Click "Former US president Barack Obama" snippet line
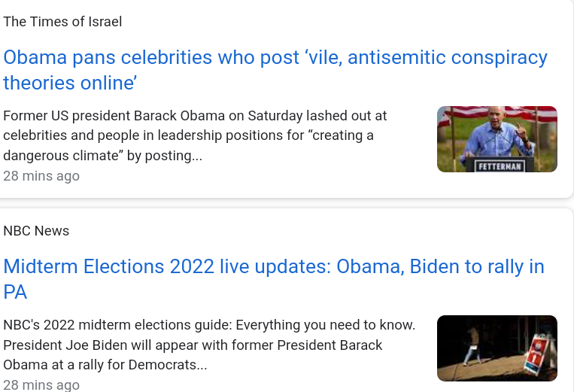574x392 pixels. tap(194, 116)
